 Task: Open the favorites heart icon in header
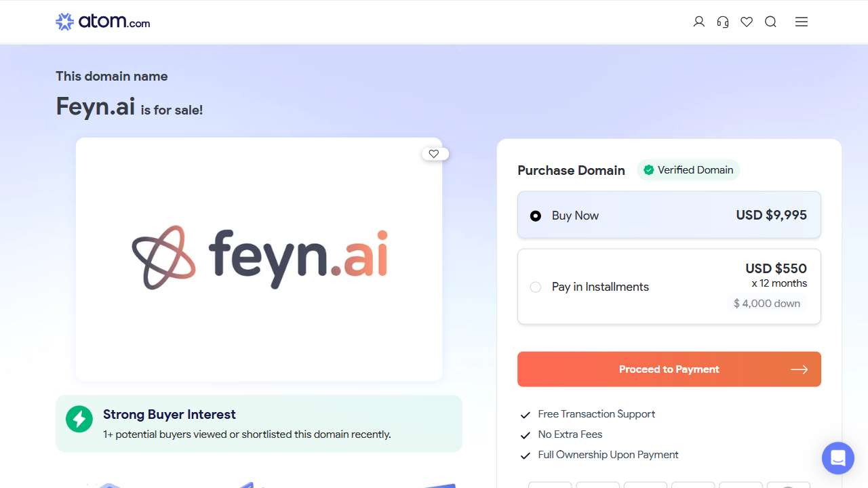click(747, 22)
